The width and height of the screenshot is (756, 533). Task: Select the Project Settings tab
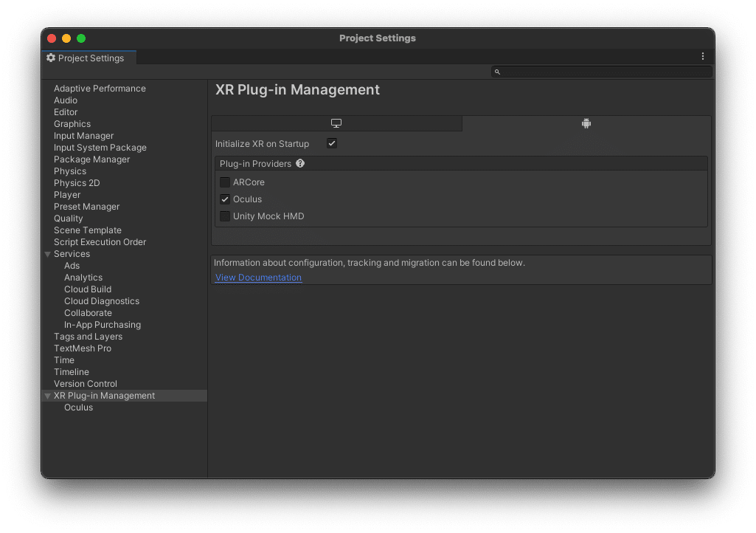[89, 58]
